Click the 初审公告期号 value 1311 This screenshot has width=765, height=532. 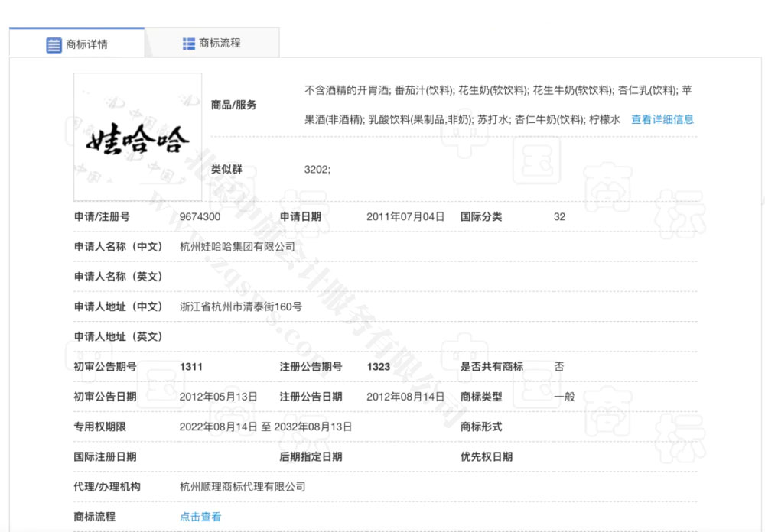190,366
